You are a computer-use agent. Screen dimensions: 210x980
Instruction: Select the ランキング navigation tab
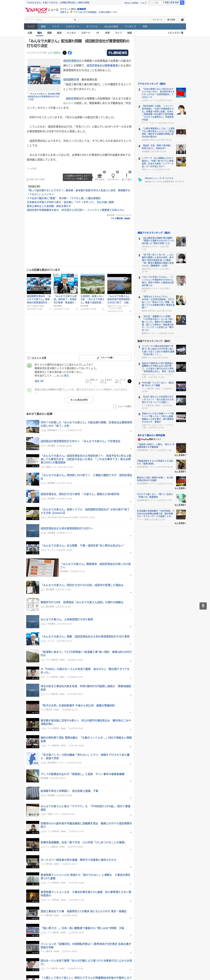point(130,26)
